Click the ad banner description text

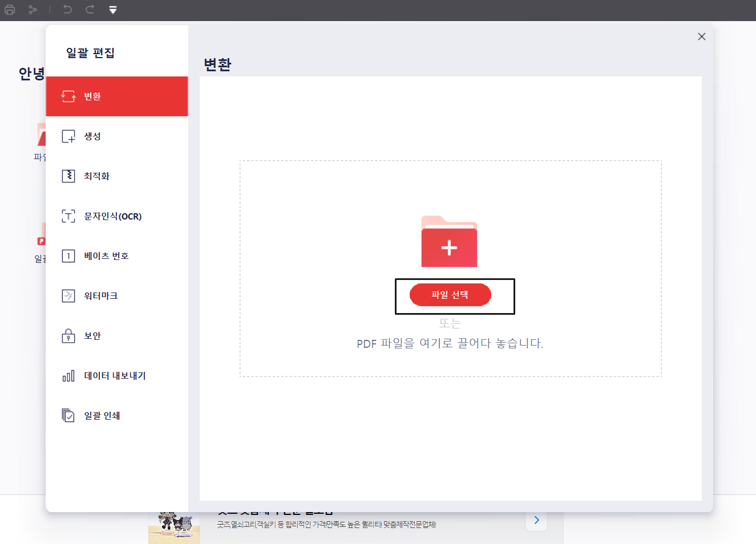coord(326,525)
